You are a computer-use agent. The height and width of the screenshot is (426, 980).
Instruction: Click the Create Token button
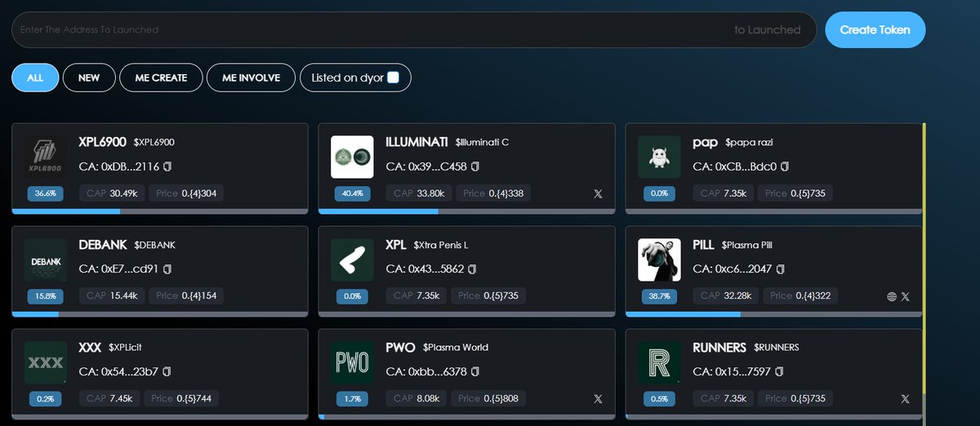coord(875,30)
